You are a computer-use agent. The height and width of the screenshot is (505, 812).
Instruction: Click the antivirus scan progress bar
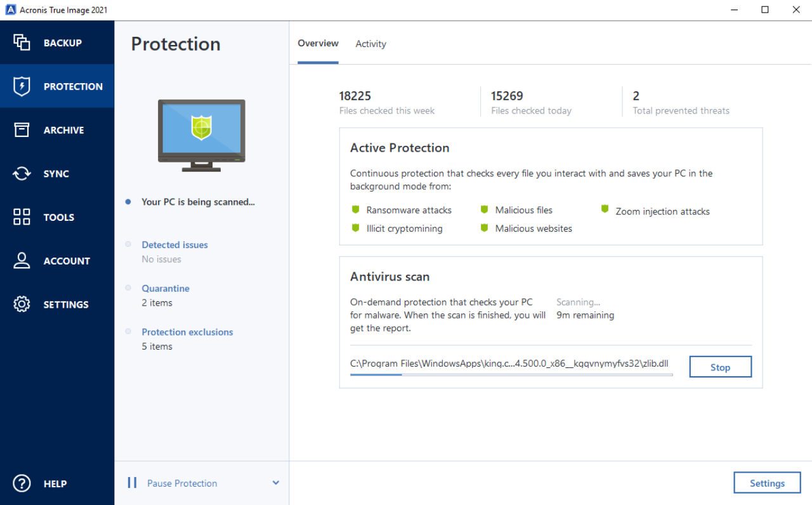pyautogui.click(x=511, y=375)
